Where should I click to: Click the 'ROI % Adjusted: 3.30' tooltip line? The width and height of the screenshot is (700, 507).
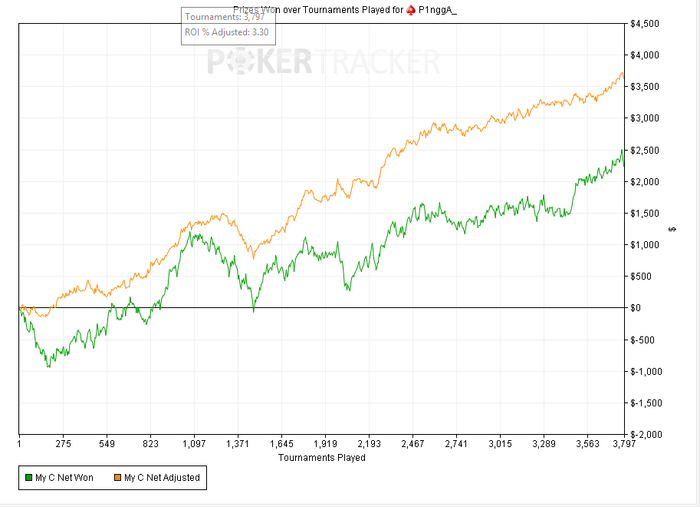click(x=227, y=32)
